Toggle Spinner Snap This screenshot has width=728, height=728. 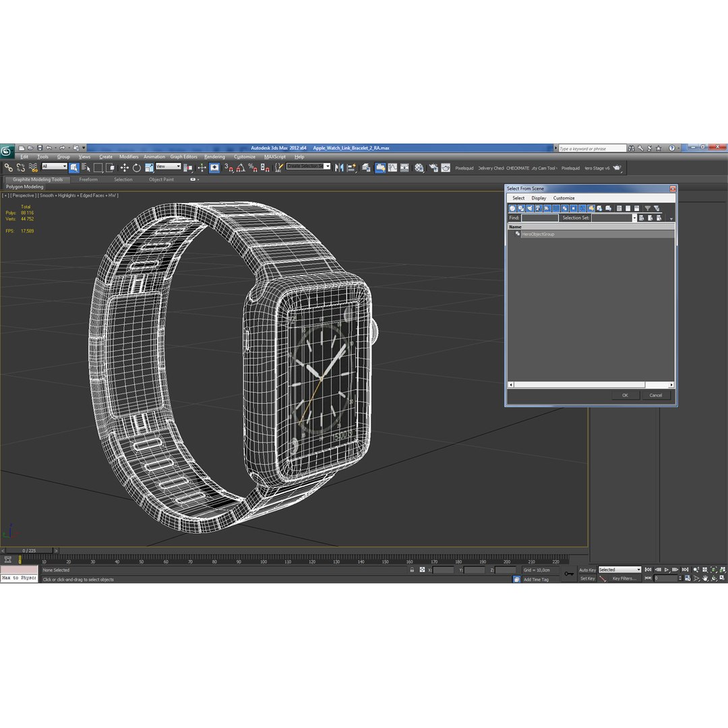pos(265,168)
